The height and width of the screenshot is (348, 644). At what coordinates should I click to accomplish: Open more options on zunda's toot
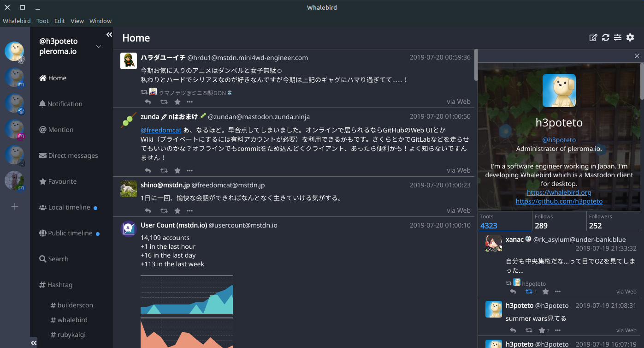[189, 171]
